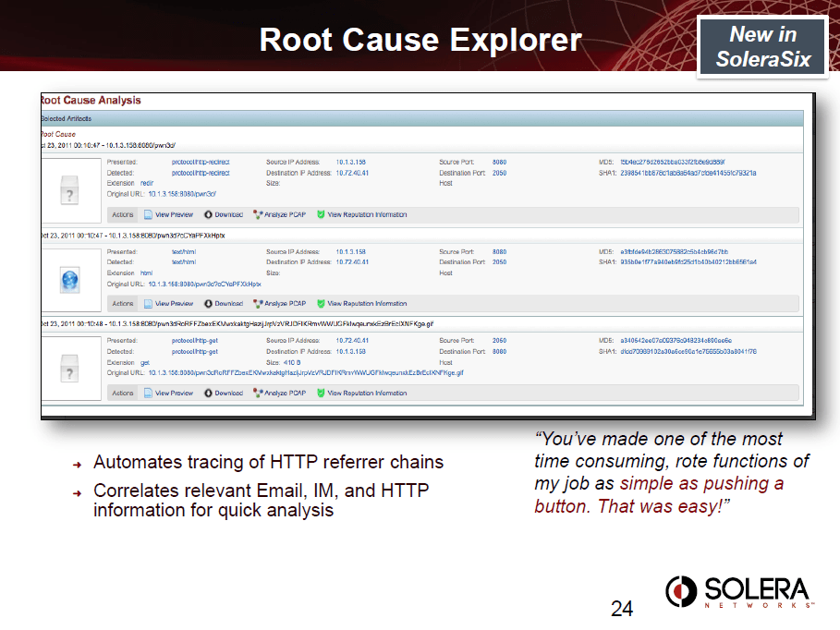Screen dimensions: 840x630
Task: Click Source IP 10.1.3.158 in redirect row
Action: coord(351,163)
